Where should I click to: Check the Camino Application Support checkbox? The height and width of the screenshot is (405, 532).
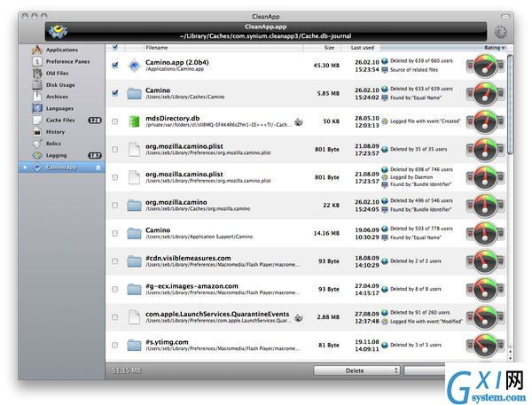tap(115, 233)
